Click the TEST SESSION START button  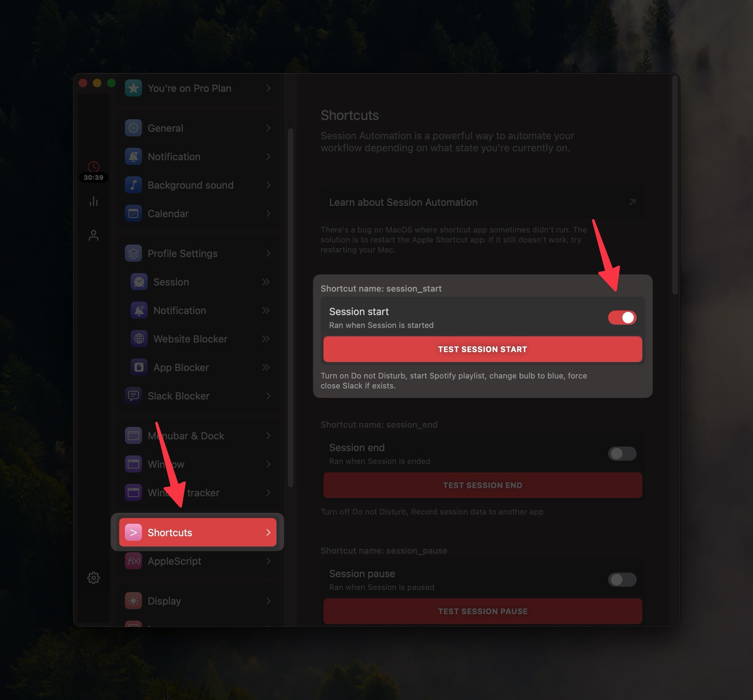[x=482, y=349]
